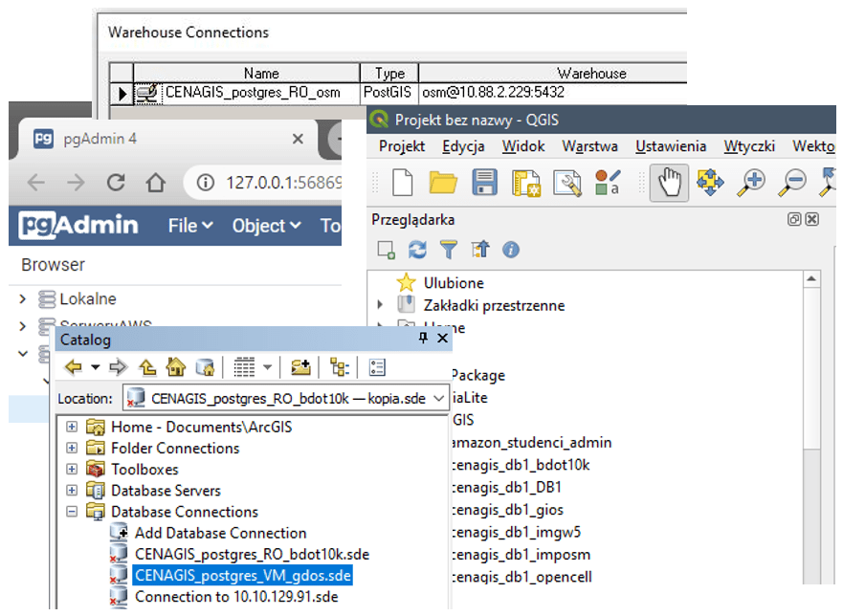Click the browser home button near address bar
The height and width of the screenshot is (616, 843).
click(156, 183)
